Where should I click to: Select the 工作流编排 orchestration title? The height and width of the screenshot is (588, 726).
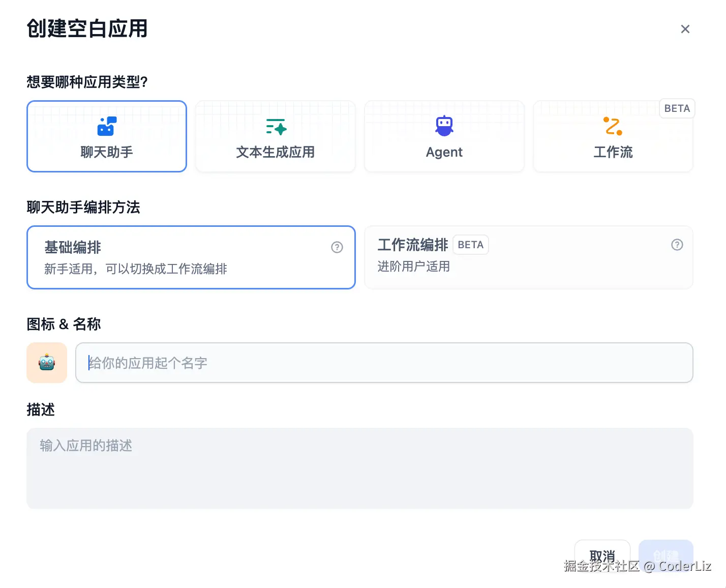pyautogui.click(x=412, y=245)
